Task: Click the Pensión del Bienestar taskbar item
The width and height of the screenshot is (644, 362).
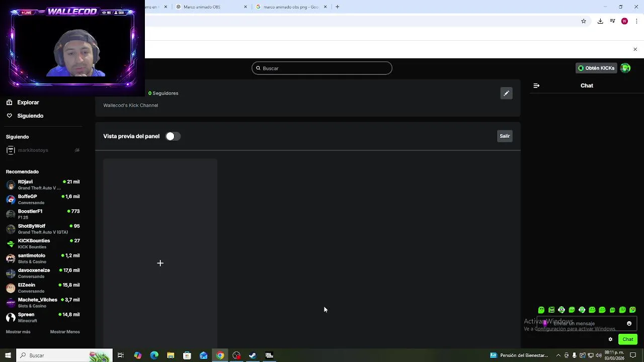Action: pos(519,355)
